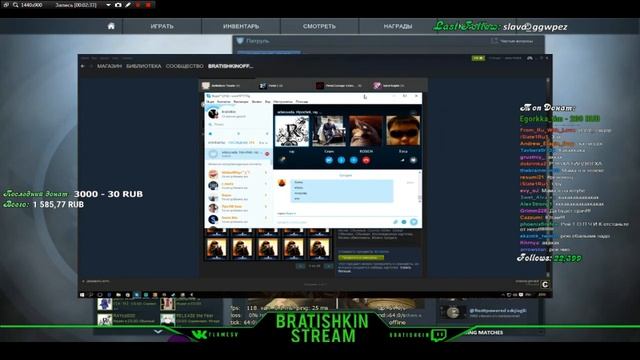The image size is (640, 360).
Task: Expand the chevron at the bottom-left CS:GO panel
Action: [x=158, y=331]
